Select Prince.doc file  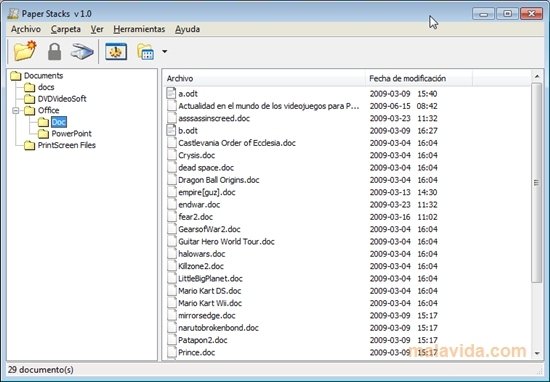click(x=196, y=352)
